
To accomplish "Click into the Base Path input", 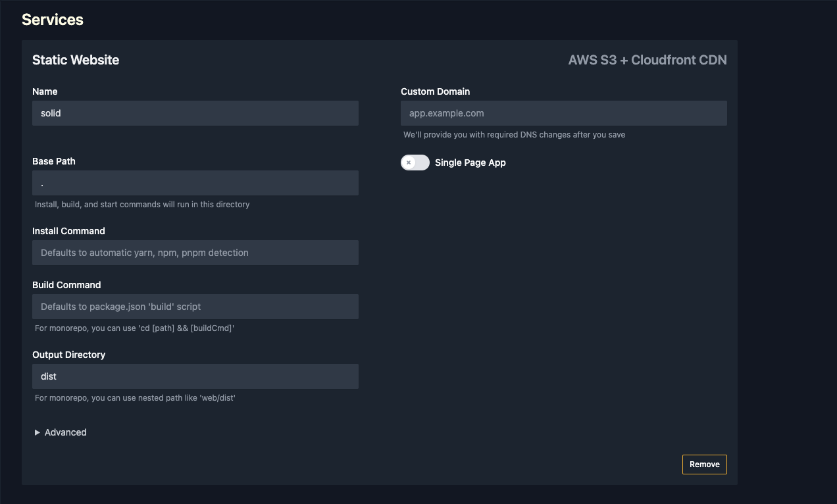I will 195,183.
